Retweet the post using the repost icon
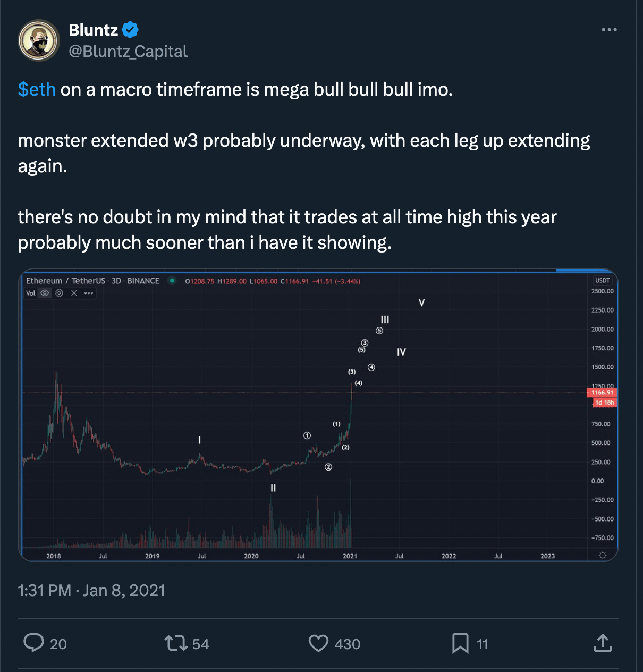The image size is (643, 672). (176, 643)
